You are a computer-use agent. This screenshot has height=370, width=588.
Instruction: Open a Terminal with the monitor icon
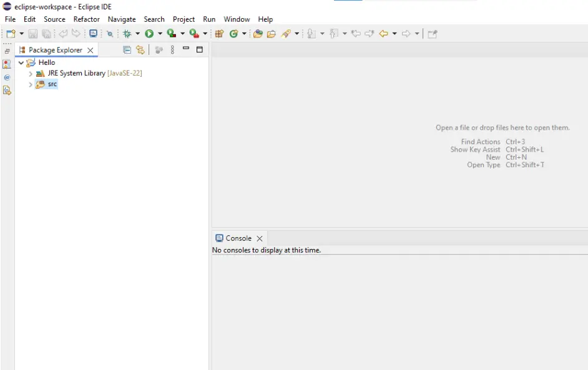(x=94, y=34)
